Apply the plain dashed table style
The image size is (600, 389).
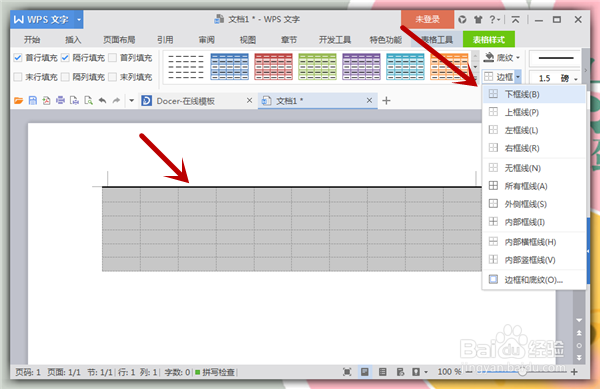click(186, 67)
